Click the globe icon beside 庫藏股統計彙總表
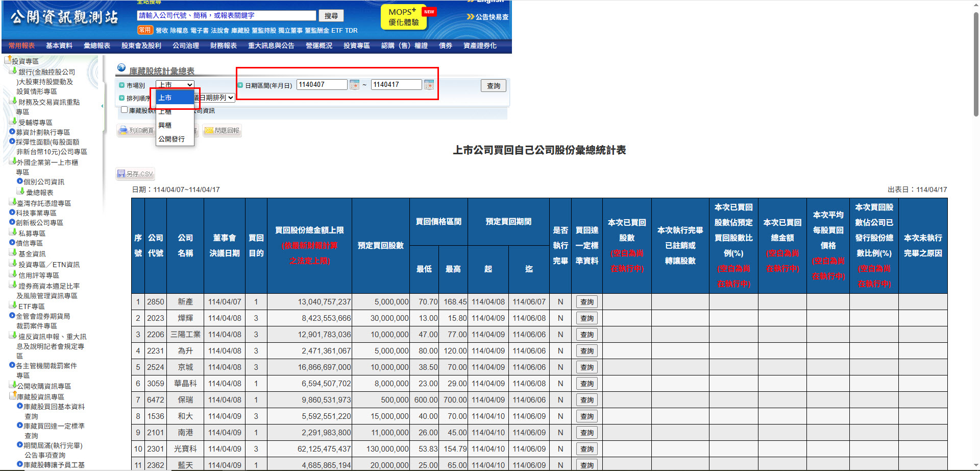980x471 pixels. (121, 67)
